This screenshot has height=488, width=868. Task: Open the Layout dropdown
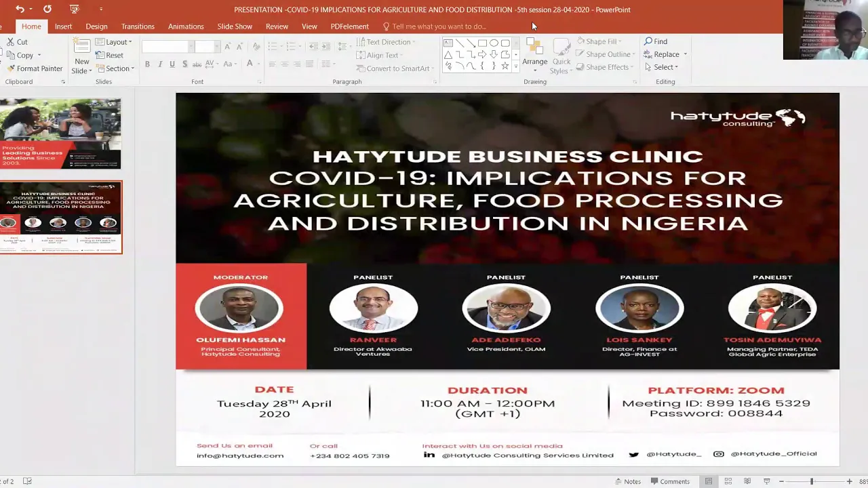pos(113,42)
